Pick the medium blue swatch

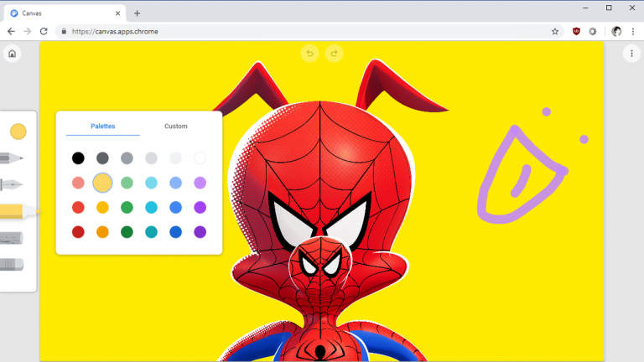pyautogui.click(x=176, y=207)
